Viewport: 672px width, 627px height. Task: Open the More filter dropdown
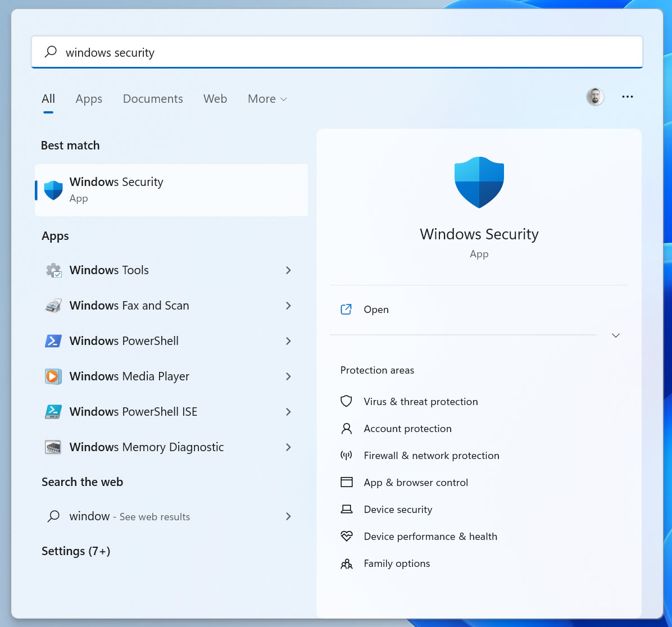click(x=267, y=99)
